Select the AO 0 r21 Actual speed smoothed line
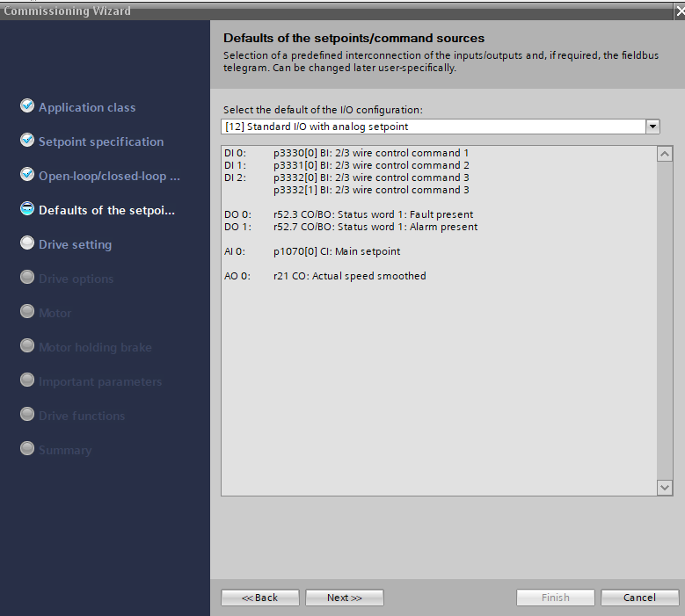This screenshot has height=616, width=685. tap(325, 276)
